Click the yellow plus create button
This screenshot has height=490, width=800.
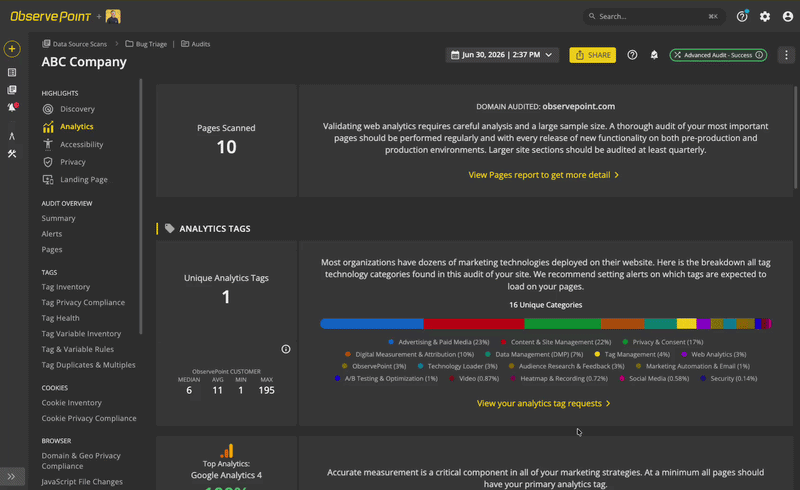point(12,49)
